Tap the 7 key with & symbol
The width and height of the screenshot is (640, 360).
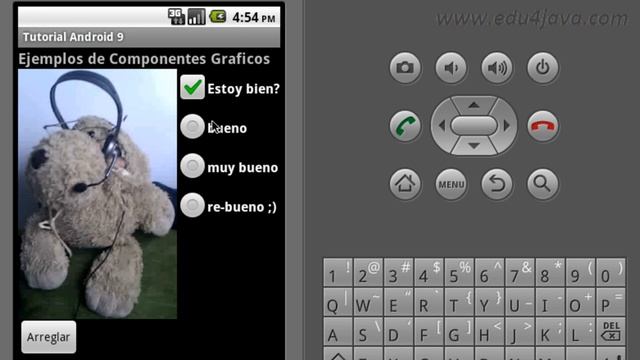[520, 272]
